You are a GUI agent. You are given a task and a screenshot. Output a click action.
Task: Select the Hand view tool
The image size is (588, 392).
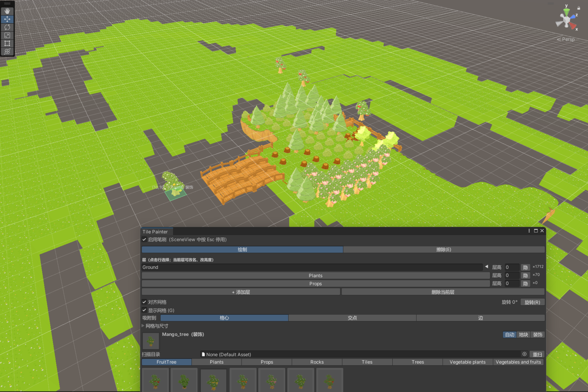click(x=7, y=11)
